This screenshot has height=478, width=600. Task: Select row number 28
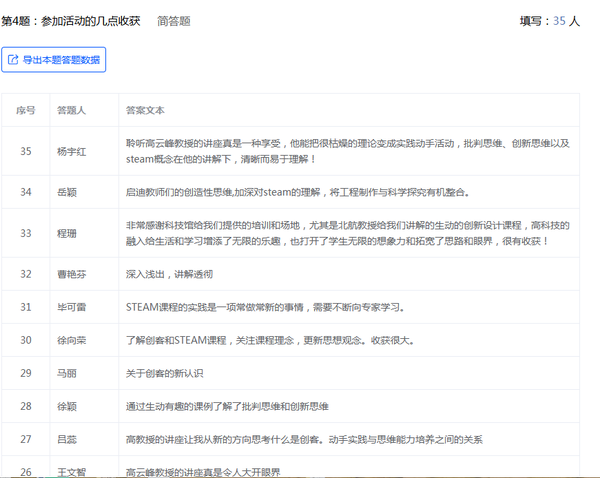click(26, 406)
